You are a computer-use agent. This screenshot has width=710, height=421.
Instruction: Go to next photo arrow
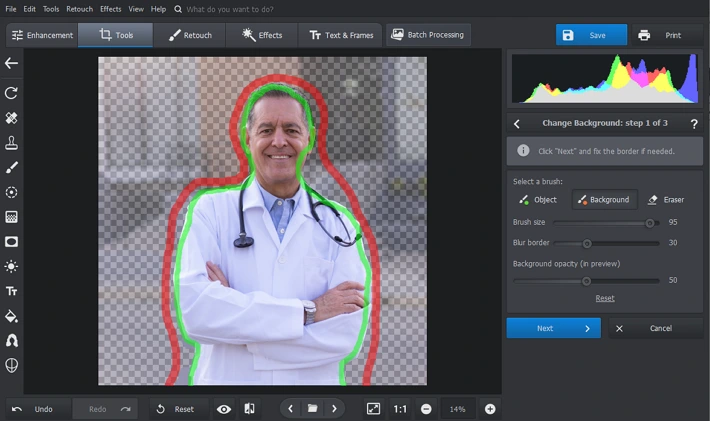pos(334,409)
